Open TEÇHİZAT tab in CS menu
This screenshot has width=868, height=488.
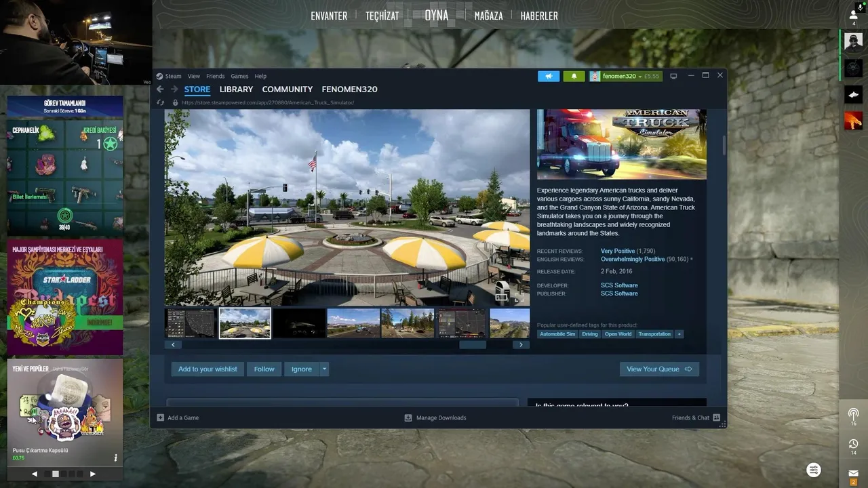(x=382, y=16)
